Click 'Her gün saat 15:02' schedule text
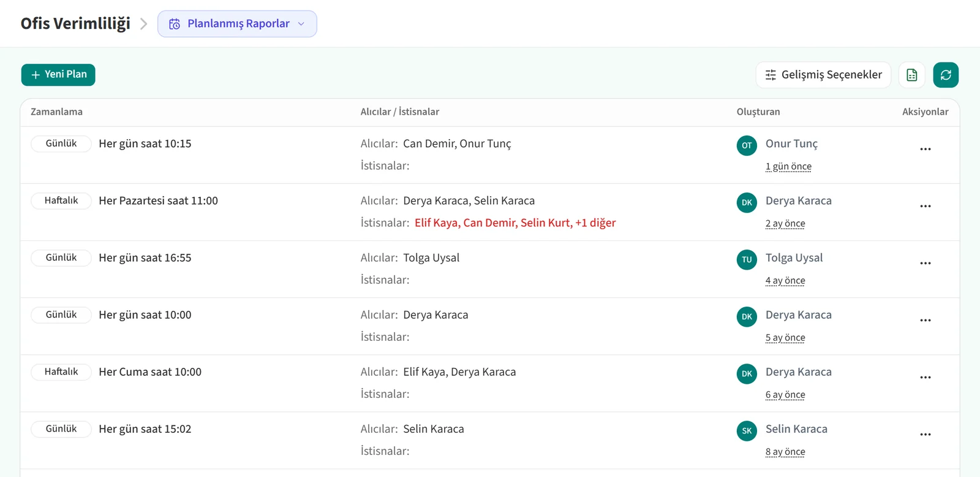 pos(145,429)
